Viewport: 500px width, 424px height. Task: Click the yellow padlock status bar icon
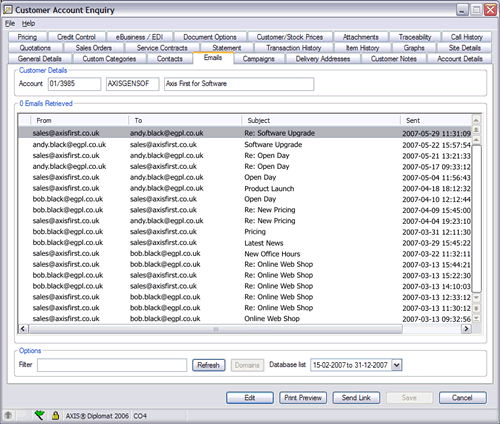(55, 415)
